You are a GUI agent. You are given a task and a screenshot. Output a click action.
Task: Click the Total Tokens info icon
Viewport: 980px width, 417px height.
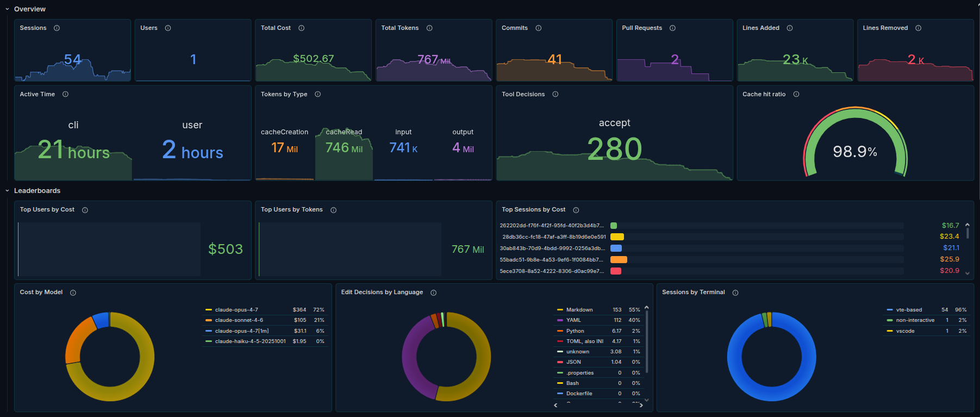pos(429,28)
